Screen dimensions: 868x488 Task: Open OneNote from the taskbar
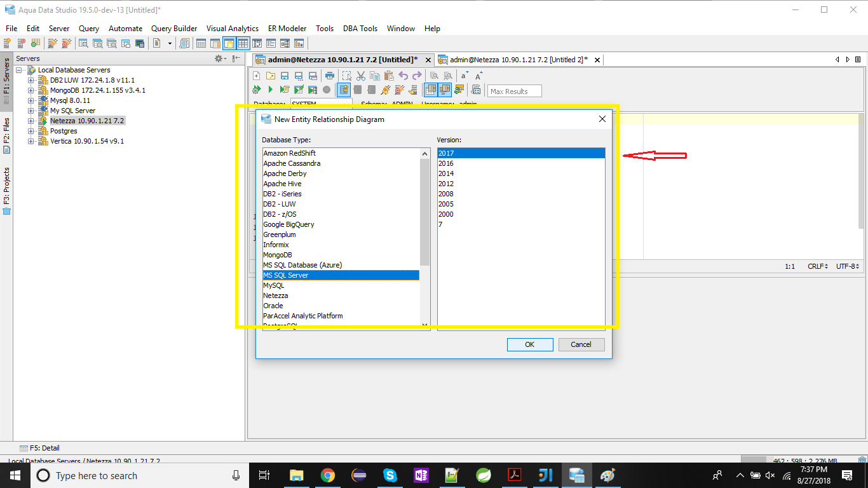coord(421,475)
